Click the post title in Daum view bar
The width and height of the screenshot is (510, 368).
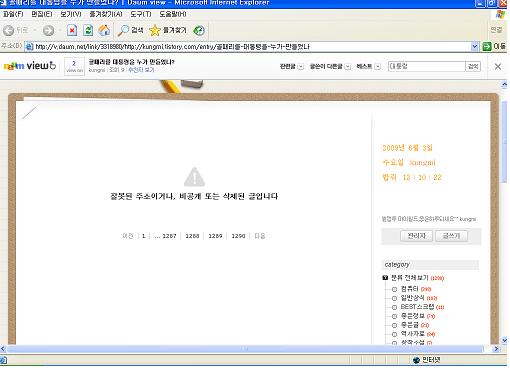tap(131, 62)
